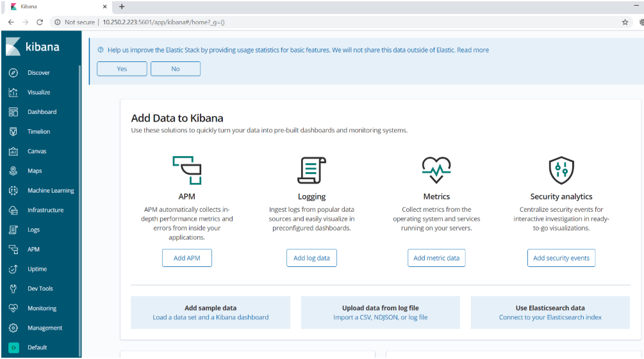This screenshot has height=359, width=644.
Task: Click the Canvas label in sidebar
Action: coord(37,152)
